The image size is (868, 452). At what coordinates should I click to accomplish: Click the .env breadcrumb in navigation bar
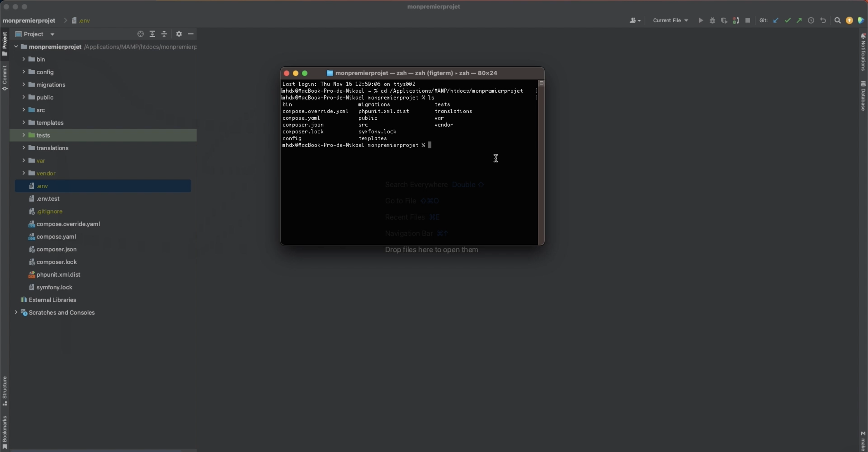[x=81, y=20]
